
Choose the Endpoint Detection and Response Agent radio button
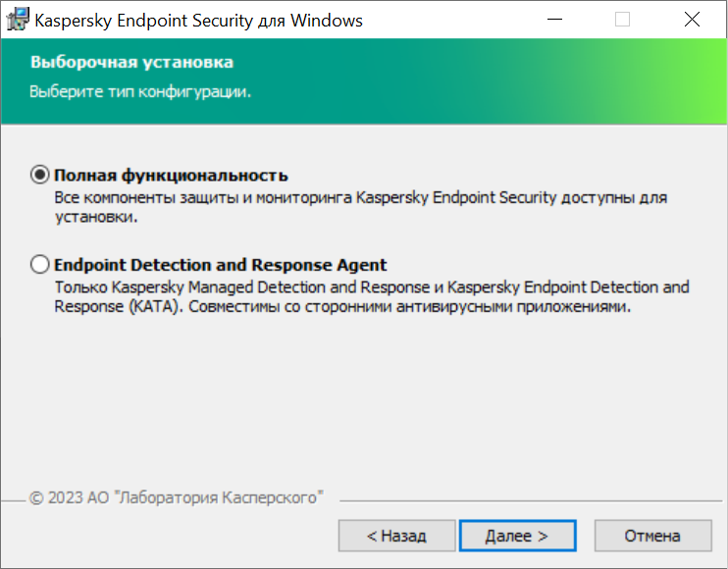click(40, 264)
